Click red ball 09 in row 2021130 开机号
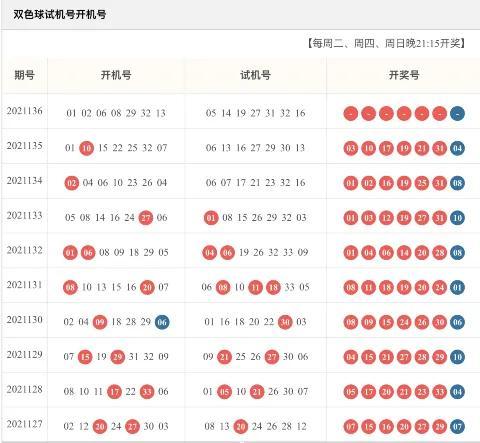The width and height of the screenshot is (480, 443). (x=100, y=322)
